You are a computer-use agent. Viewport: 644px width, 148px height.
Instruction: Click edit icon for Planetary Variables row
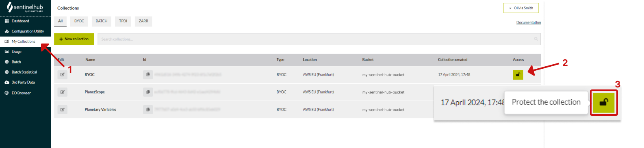click(x=62, y=109)
